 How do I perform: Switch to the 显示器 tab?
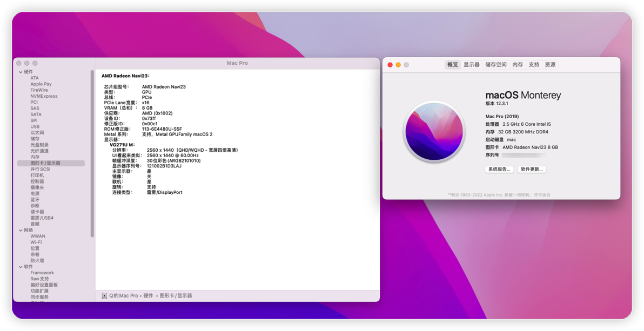[472, 64]
